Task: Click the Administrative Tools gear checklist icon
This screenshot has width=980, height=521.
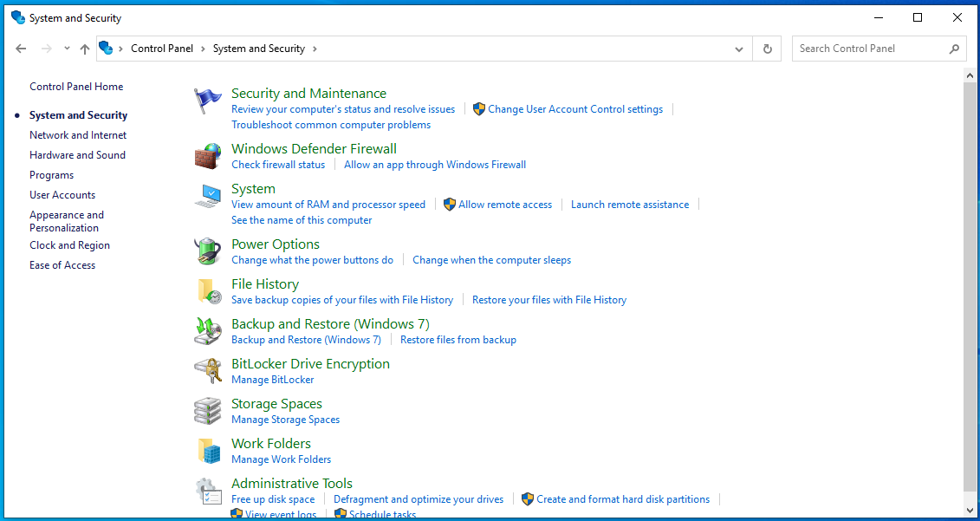Action: (x=207, y=491)
